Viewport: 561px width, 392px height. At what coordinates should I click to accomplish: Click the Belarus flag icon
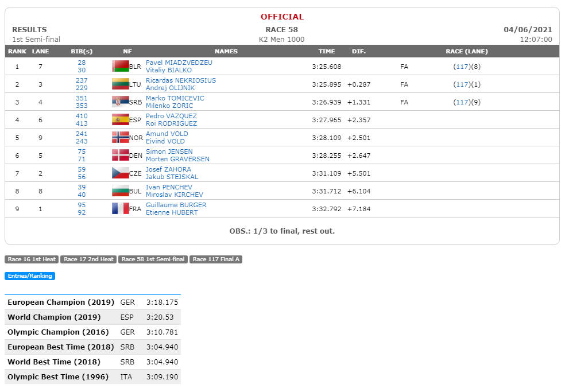[x=120, y=67]
